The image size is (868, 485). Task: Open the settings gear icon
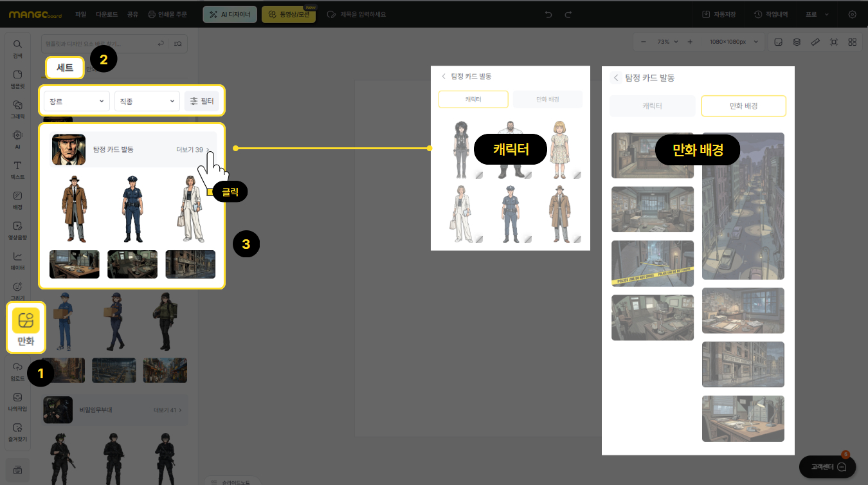click(853, 14)
